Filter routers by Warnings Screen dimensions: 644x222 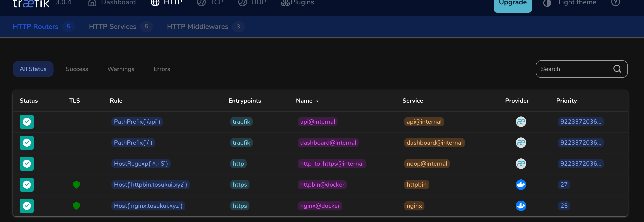(x=121, y=69)
